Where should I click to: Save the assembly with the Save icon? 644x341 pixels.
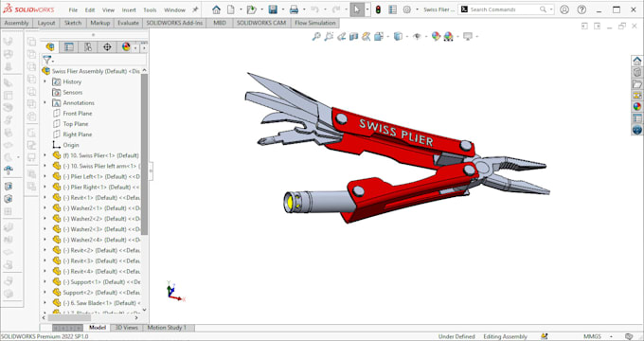273,9
